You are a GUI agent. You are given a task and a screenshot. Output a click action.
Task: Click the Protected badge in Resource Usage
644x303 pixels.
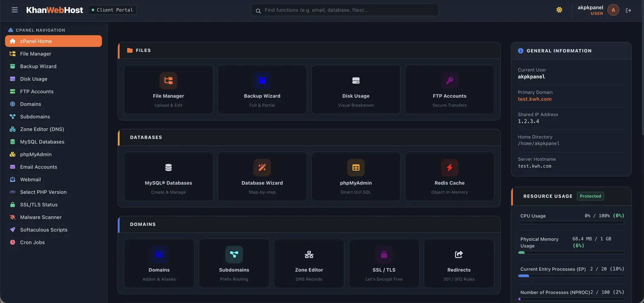tap(590, 196)
